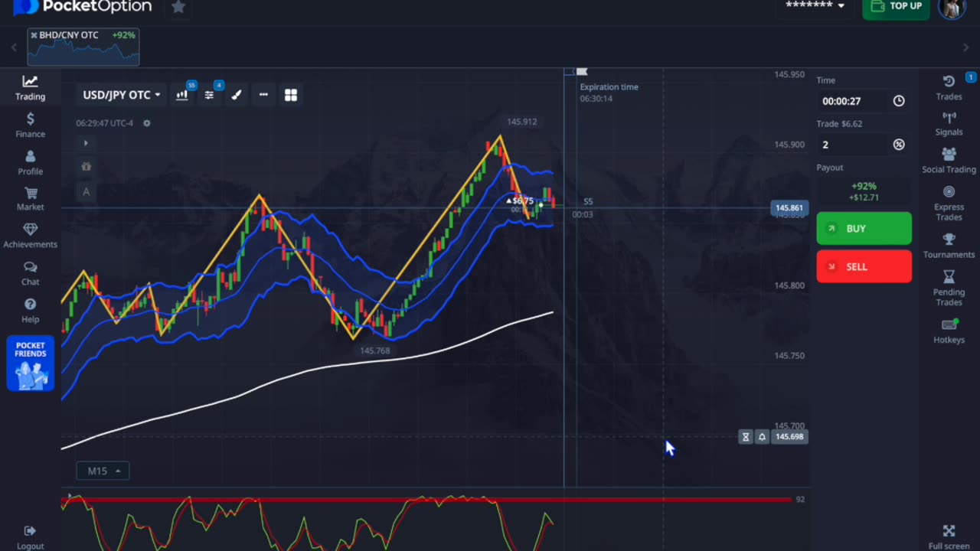Open the Pocket Friends banner

(x=31, y=364)
